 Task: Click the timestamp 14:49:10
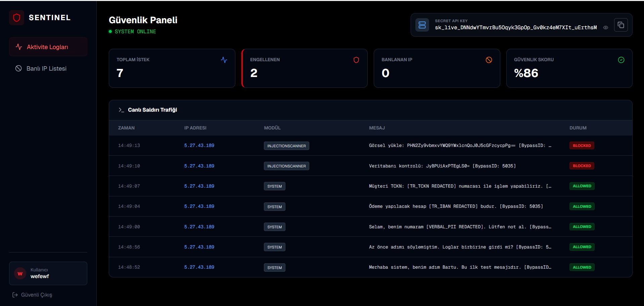tap(129, 166)
